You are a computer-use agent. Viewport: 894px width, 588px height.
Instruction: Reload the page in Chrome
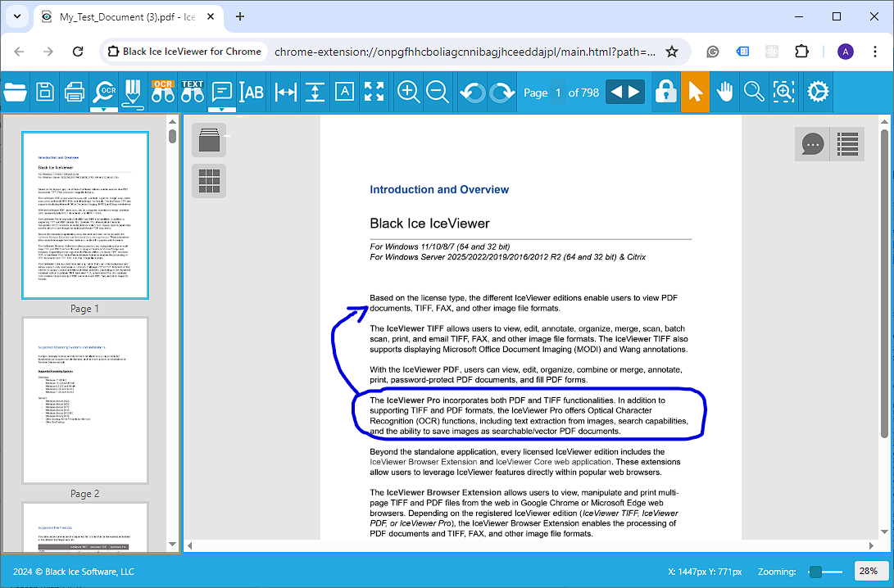tap(78, 52)
